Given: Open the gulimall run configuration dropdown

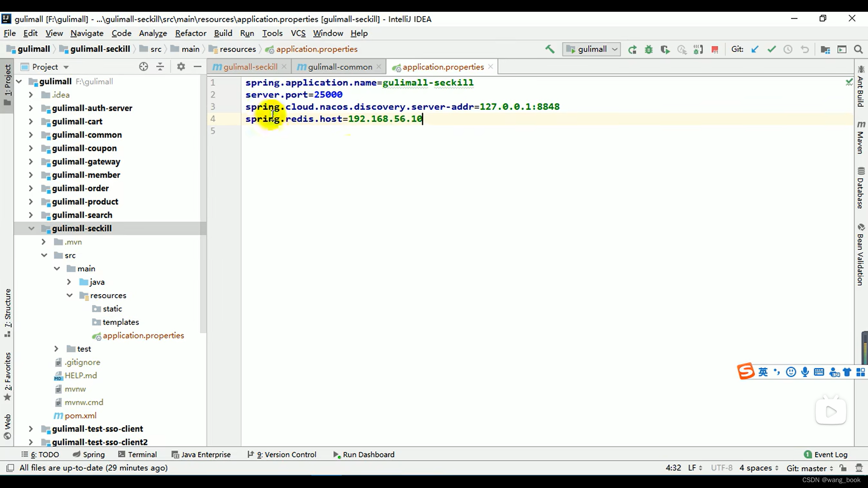Looking at the screenshot, I should pos(592,49).
